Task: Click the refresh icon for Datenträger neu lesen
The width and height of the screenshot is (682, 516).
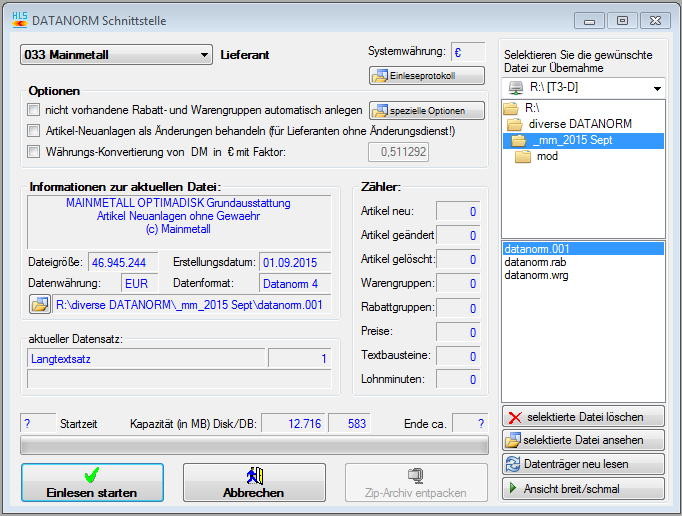Action: pos(514,465)
